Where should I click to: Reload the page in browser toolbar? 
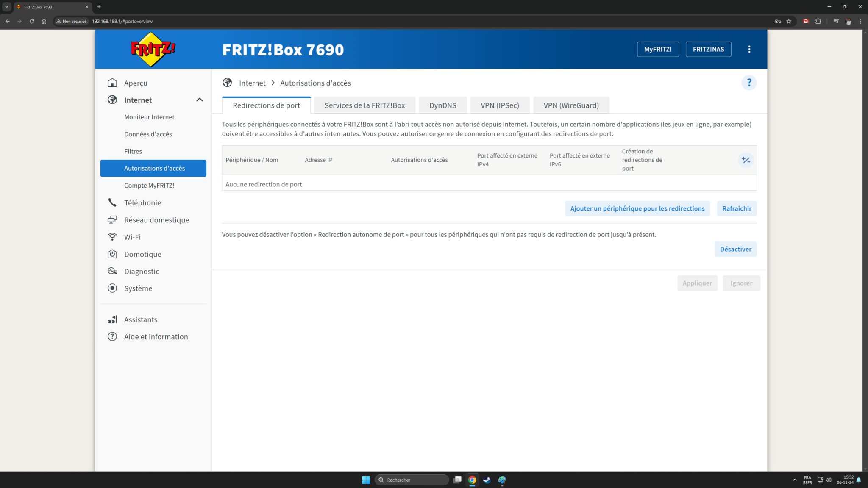[32, 21]
